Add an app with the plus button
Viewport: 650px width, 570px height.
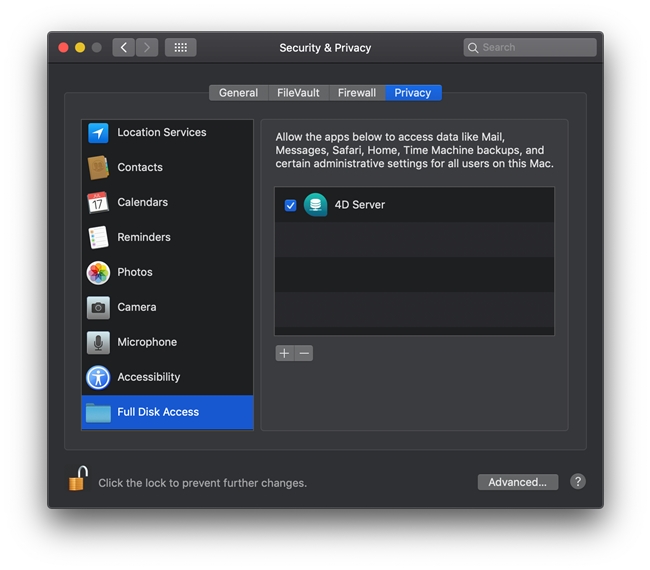pyautogui.click(x=284, y=353)
